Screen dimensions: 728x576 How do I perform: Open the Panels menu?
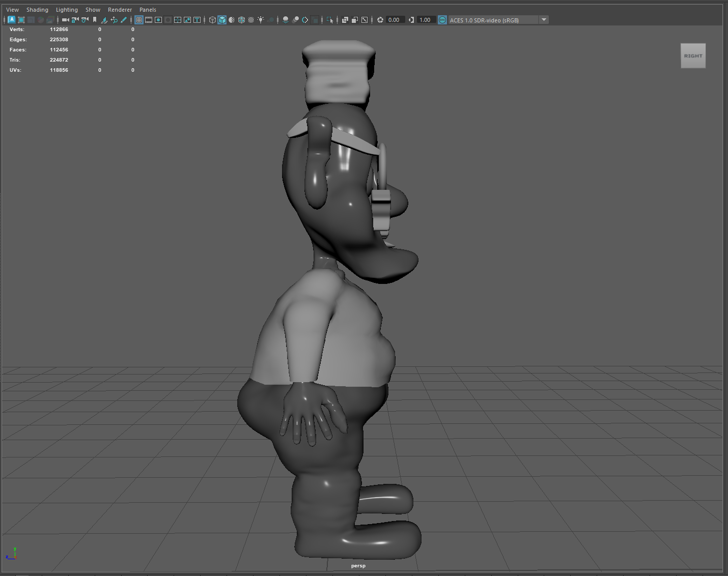coord(148,10)
